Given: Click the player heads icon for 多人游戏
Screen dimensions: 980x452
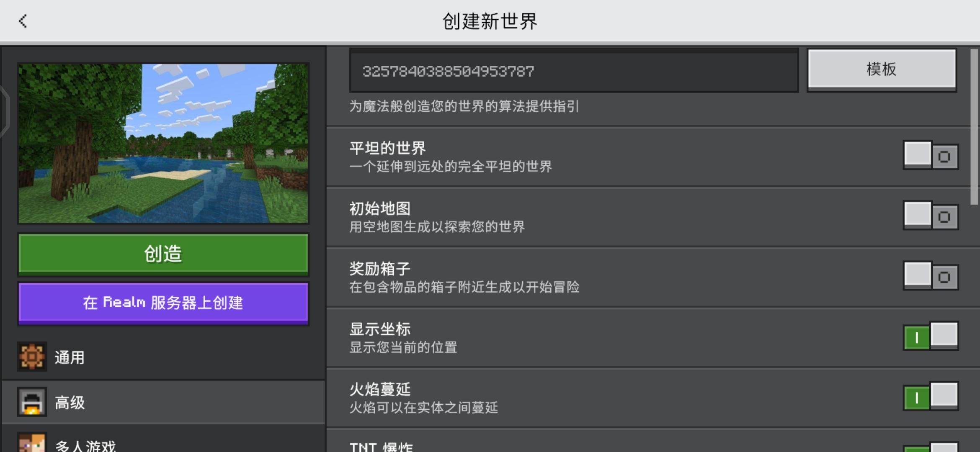Looking at the screenshot, I should point(32,443).
